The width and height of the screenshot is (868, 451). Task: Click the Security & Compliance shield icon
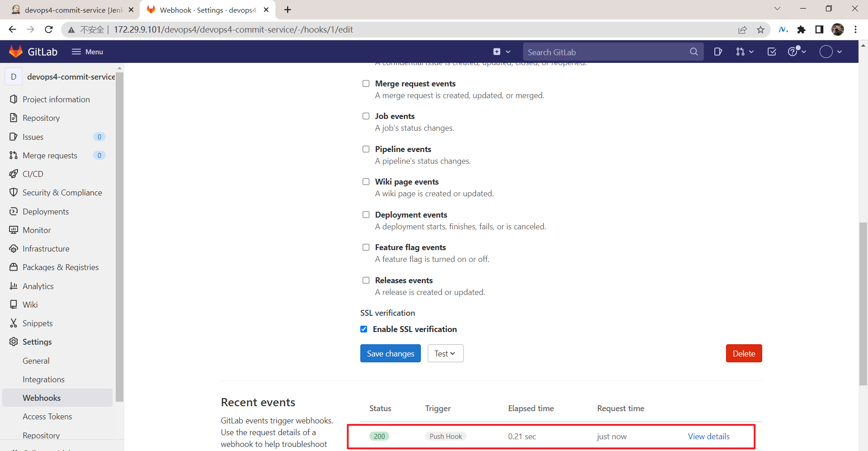(14, 192)
